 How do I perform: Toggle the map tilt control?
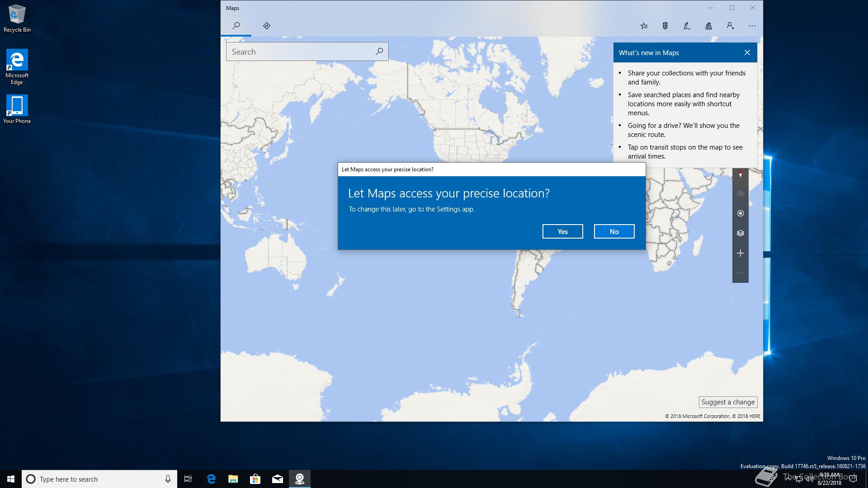tap(740, 193)
